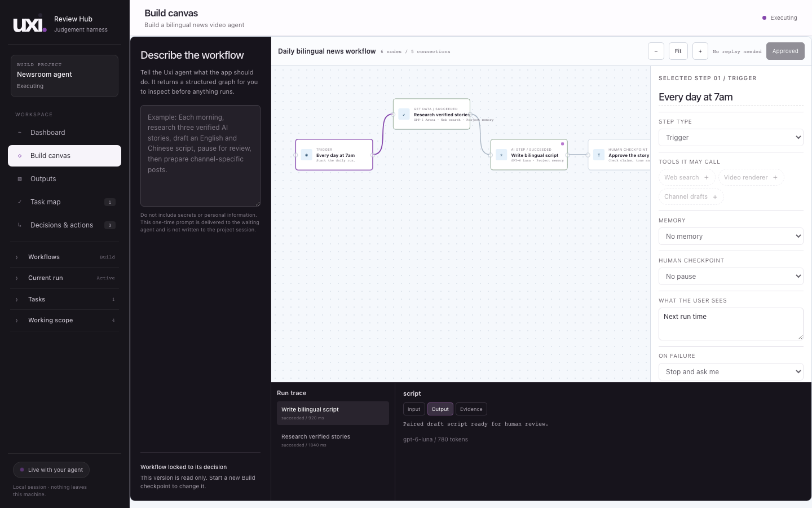This screenshot has width=812, height=508.
Task: Click the Dashboard icon in the sidebar
Action: tap(20, 133)
